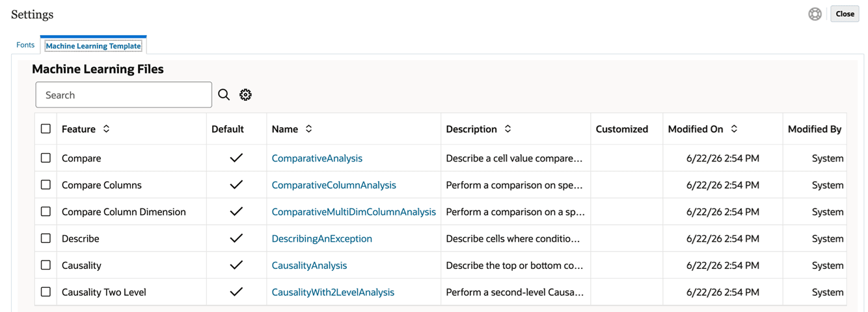Click 'Describe the top or bottom co…' description
This screenshot has height=312, width=868.
pyautogui.click(x=514, y=265)
